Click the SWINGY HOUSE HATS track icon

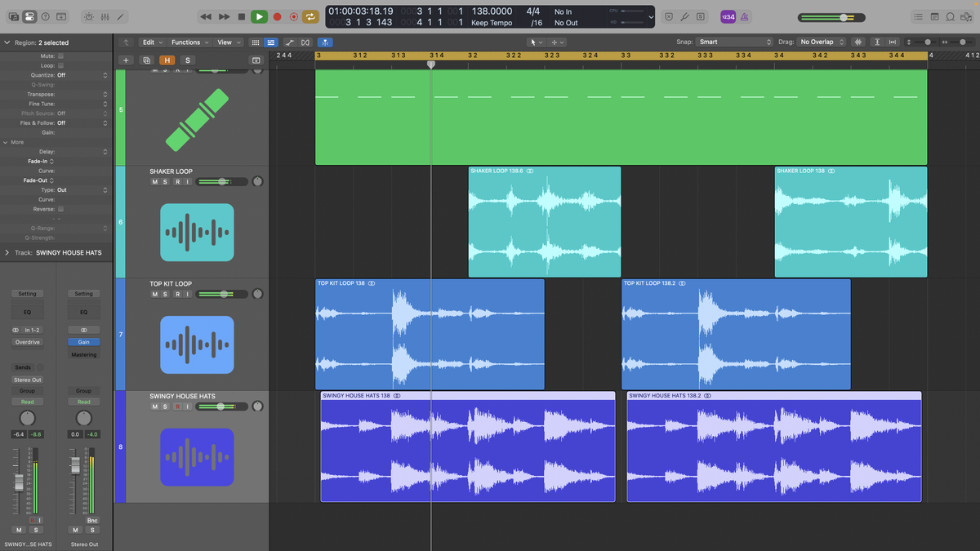(197, 457)
